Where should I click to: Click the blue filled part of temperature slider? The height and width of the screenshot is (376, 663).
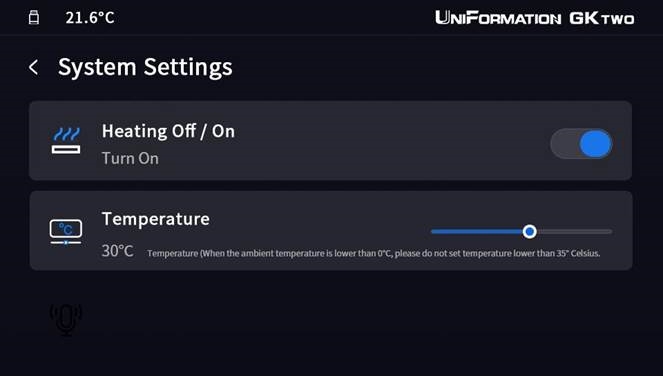477,231
